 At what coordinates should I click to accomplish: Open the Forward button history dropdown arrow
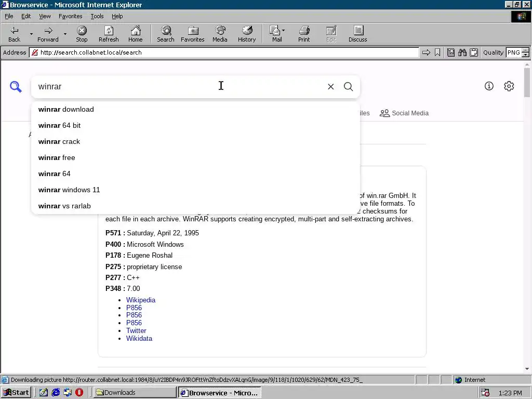(x=65, y=34)
